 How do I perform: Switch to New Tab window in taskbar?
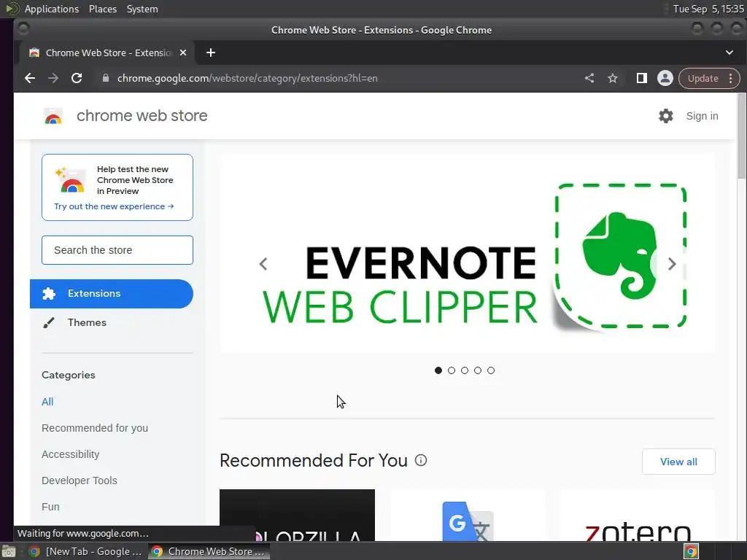pyautogui.click(x=86, y=551)
